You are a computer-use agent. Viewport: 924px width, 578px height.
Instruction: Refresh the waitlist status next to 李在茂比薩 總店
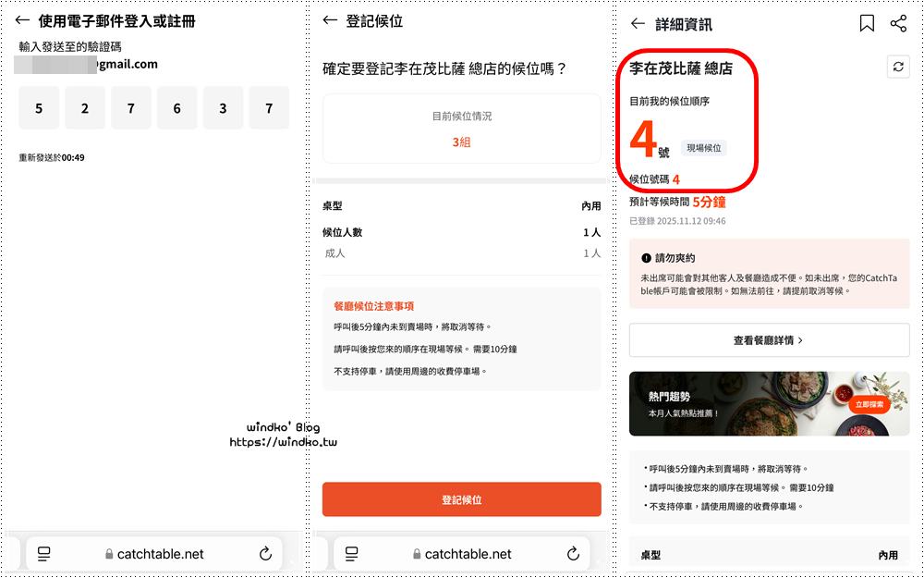[896, 67]
